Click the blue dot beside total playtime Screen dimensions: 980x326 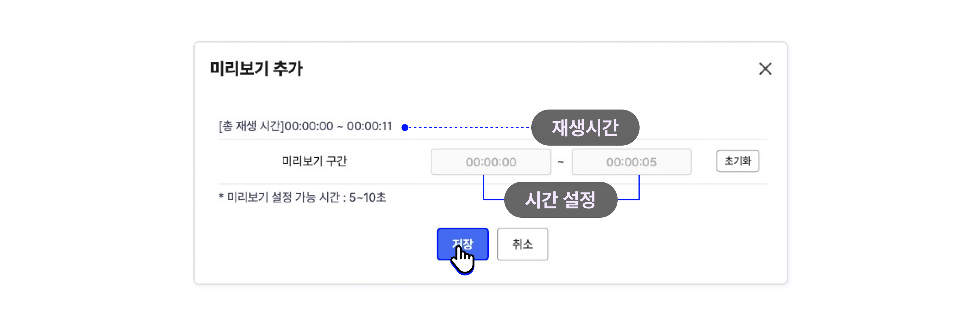click(405, 128)
